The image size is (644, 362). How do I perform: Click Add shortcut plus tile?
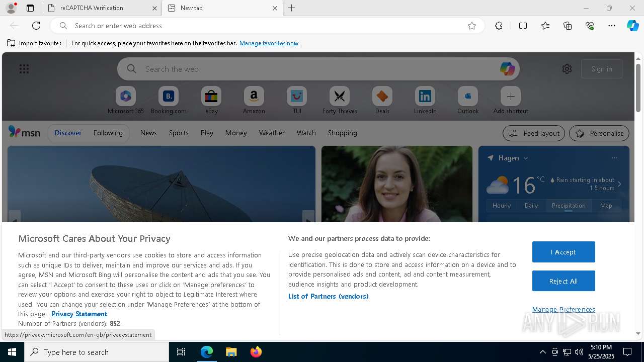tap(511, 101)
